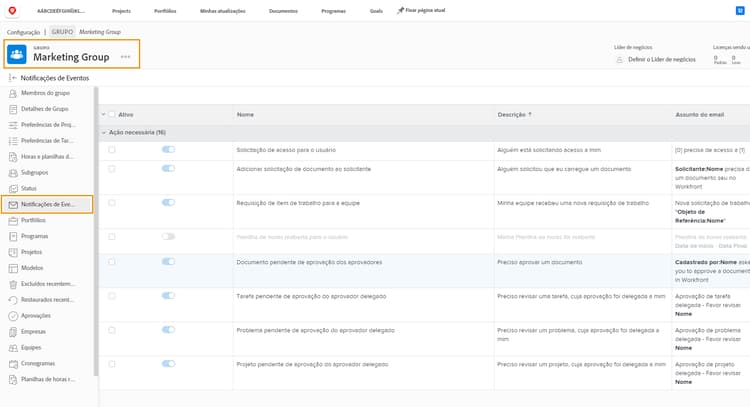Open Aprovações checkmark icon in sidebar
Viewport: 750px width, 407px height.
pyautogui.click(x=12, y=315)
